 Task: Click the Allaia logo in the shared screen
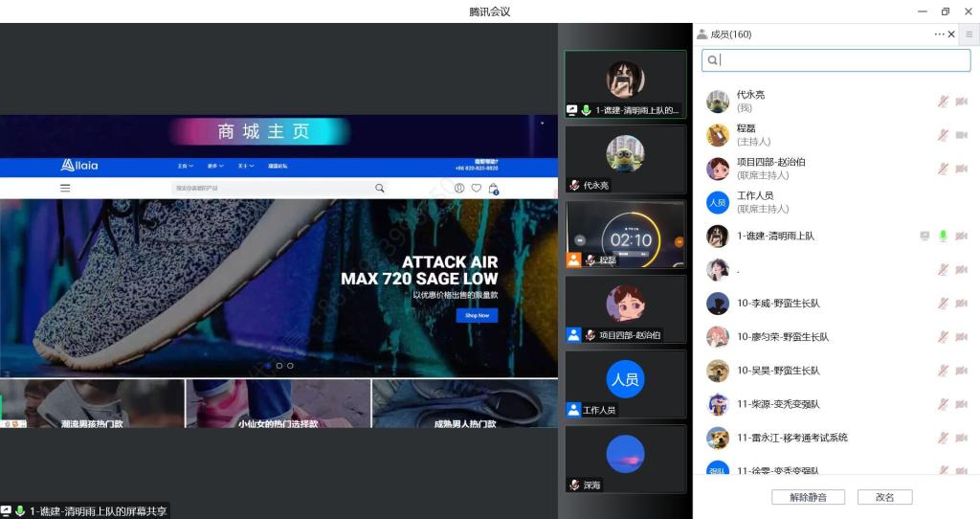79,166
